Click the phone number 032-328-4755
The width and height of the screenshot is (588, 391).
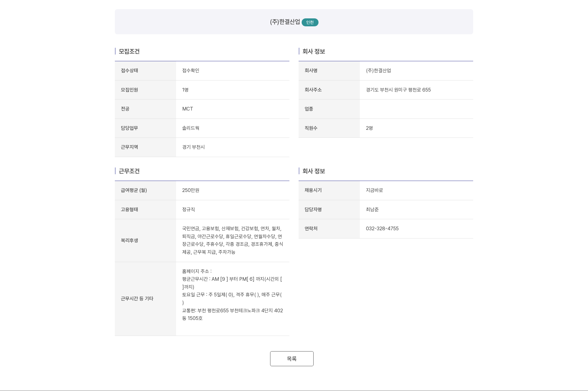[382, 228]
